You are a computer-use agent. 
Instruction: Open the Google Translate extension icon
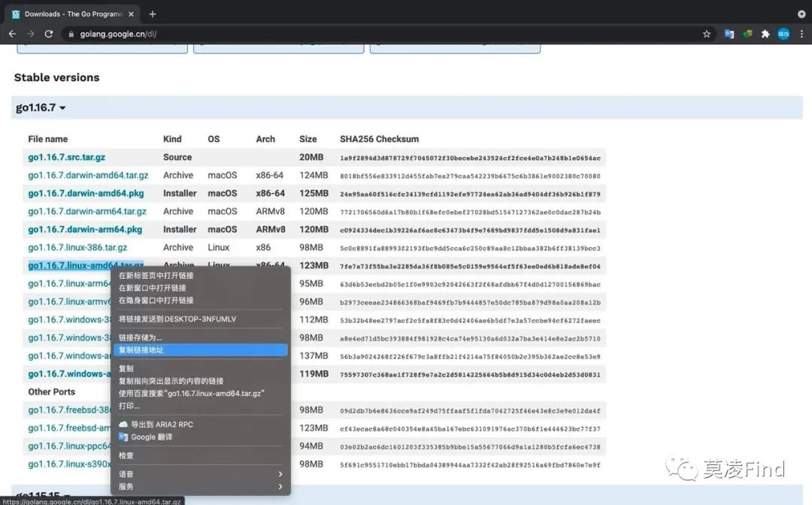pos(729,34)
